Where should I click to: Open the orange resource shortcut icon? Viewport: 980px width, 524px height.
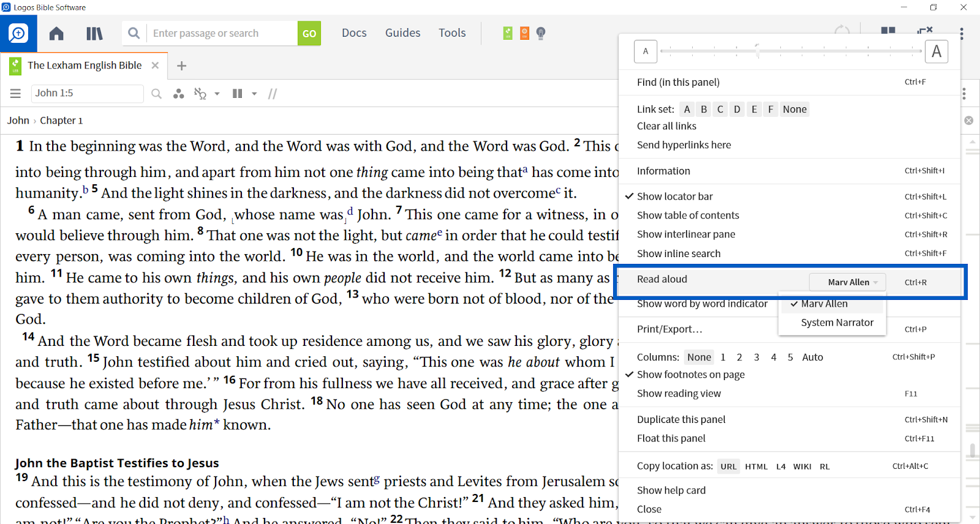(x=524, y=33)
